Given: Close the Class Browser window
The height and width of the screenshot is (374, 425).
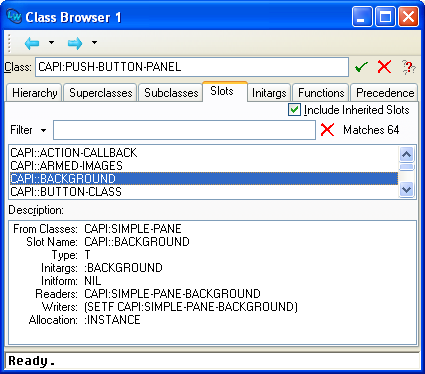Looking at the screenshot, I should pos(409,17).
